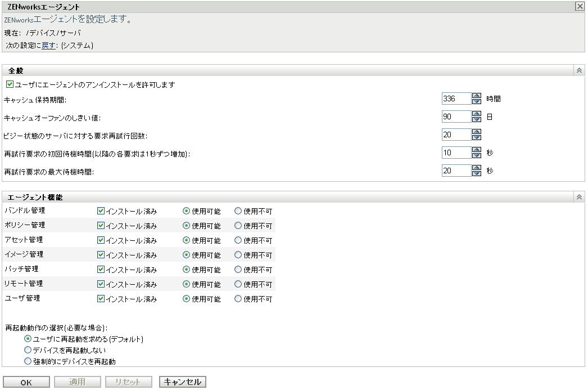
Task: Toggle パッチ管理 のインストール済みチェックボックス
Action: coord(101,270)
